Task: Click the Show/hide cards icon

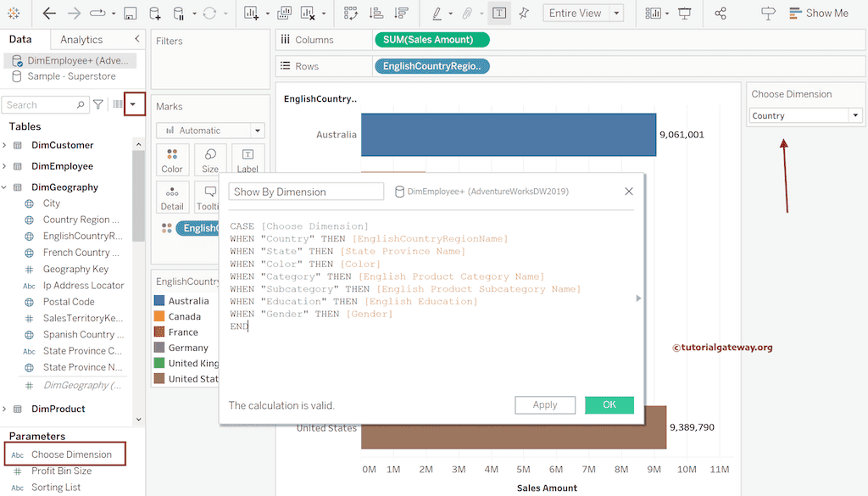Action: click(654, 14)
